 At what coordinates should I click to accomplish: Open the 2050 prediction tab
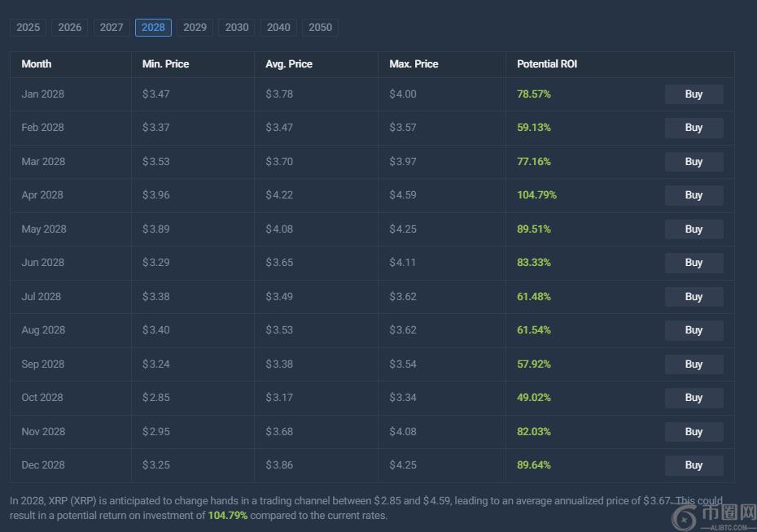point(321,28)
